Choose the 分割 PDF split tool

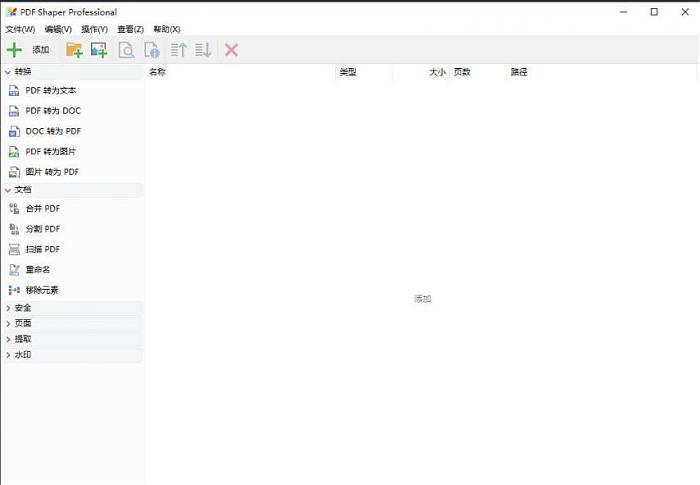[43, 229]
